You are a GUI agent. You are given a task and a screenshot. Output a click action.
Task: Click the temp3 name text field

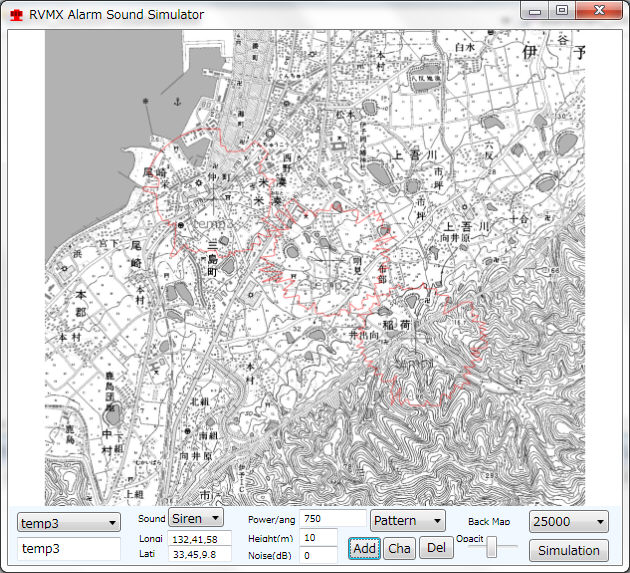point(69,549)
